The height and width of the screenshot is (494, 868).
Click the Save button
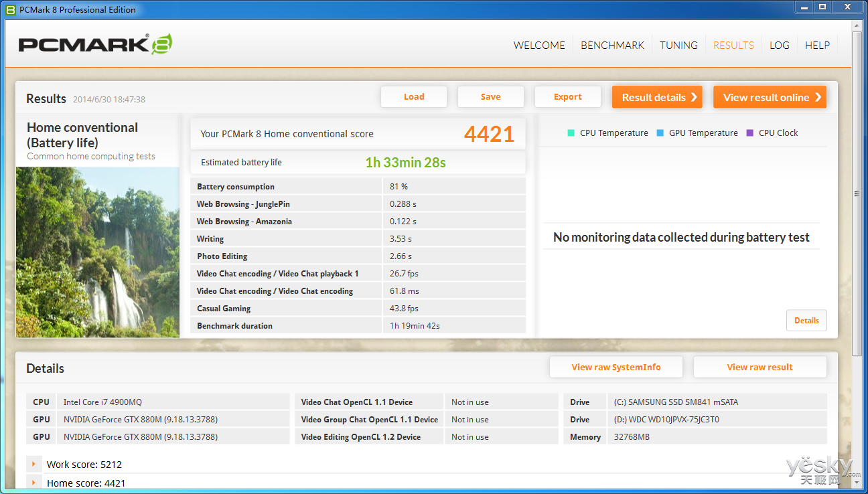pyautogui.click(x=491, y=96)
